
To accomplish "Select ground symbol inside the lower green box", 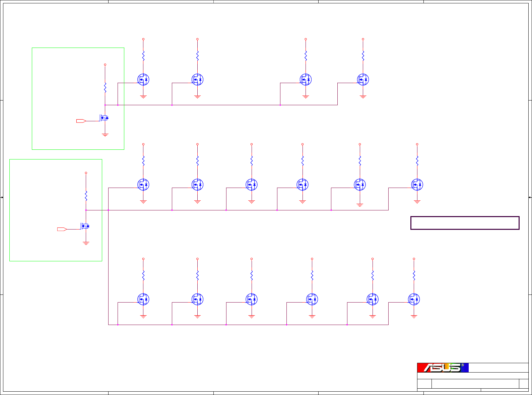I will (86, 243).
